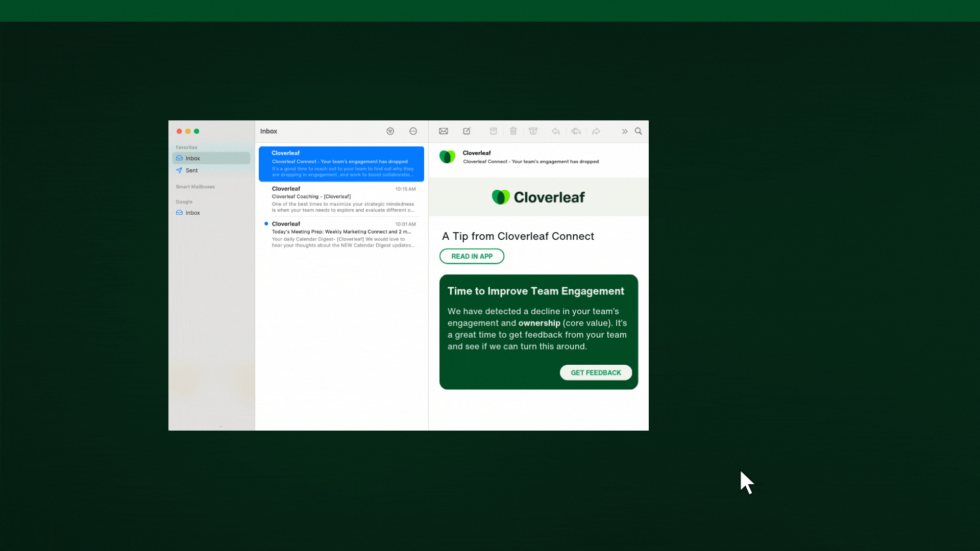Viewport: 980px width, 551px height.
Task: Click the Get Mail envelope icon
Action: point(443,131)
